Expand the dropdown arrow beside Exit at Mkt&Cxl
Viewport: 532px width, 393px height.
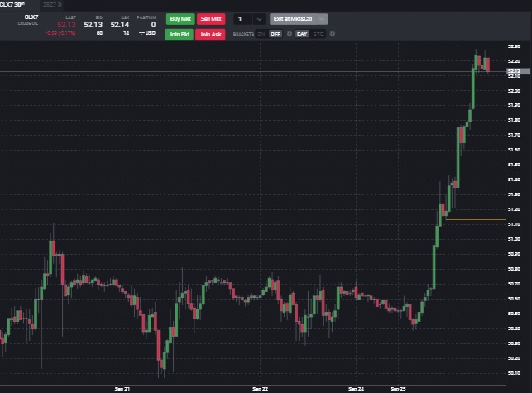coord(321,18)
